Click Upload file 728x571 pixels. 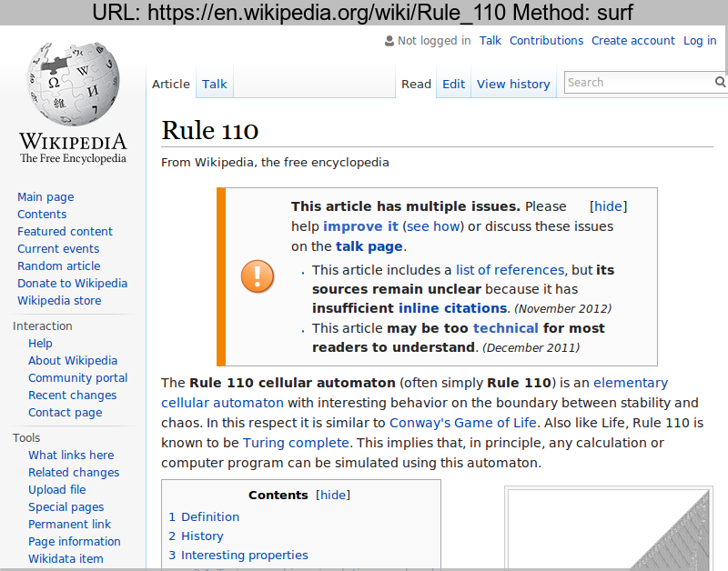(56, 489)
